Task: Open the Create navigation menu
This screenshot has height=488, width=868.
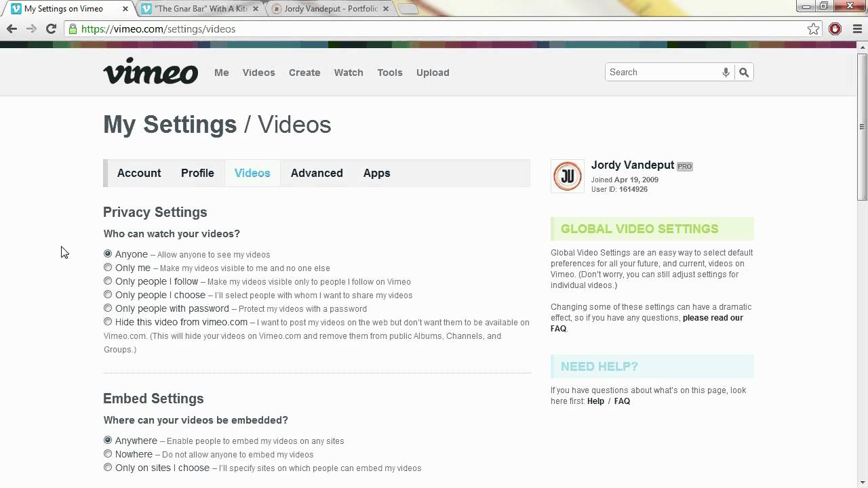Action: point(304,73)
